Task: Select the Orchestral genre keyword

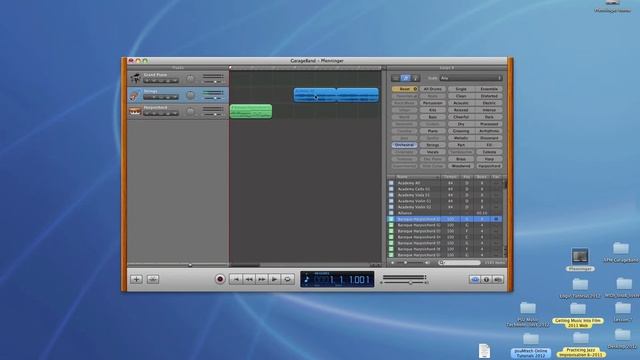Action: coord(404,145)
